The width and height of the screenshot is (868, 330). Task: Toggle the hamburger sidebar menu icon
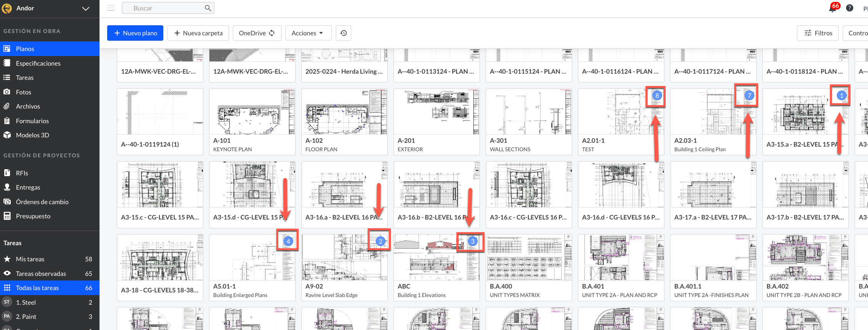point(111,8)
